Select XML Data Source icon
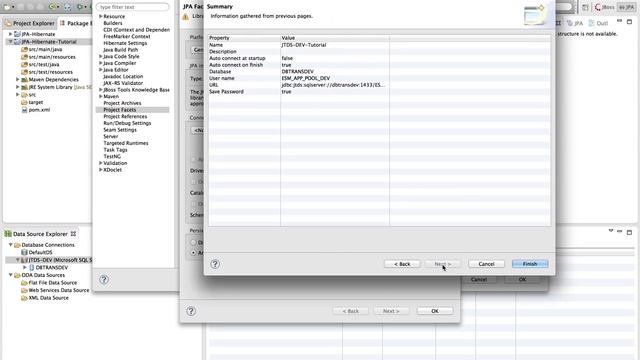 tap(24, 298)
